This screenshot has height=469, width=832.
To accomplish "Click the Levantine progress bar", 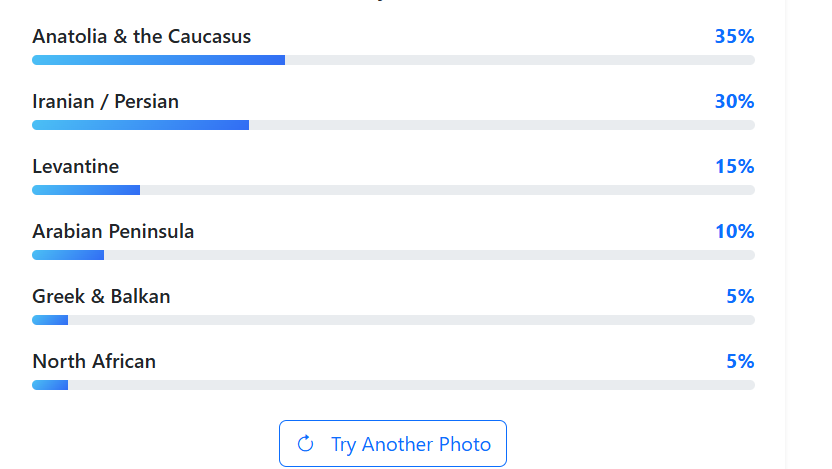I will [393, 190].
